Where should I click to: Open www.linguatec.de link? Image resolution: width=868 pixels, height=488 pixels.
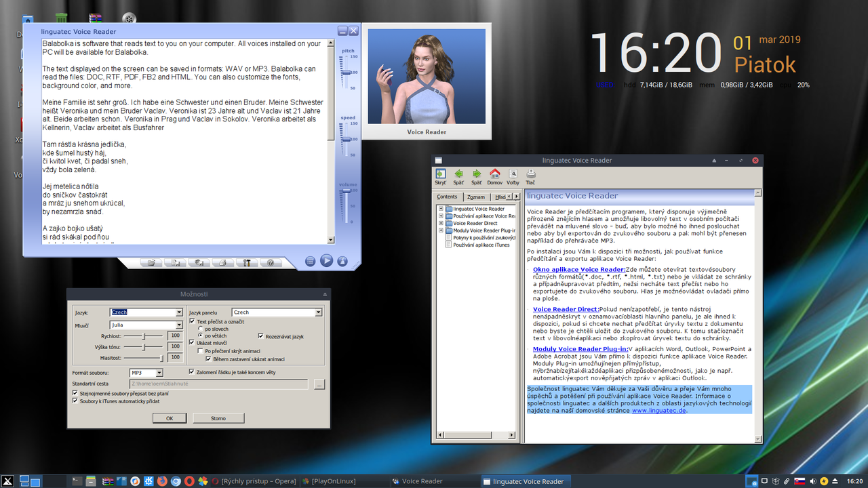click(x=659, y=410)
